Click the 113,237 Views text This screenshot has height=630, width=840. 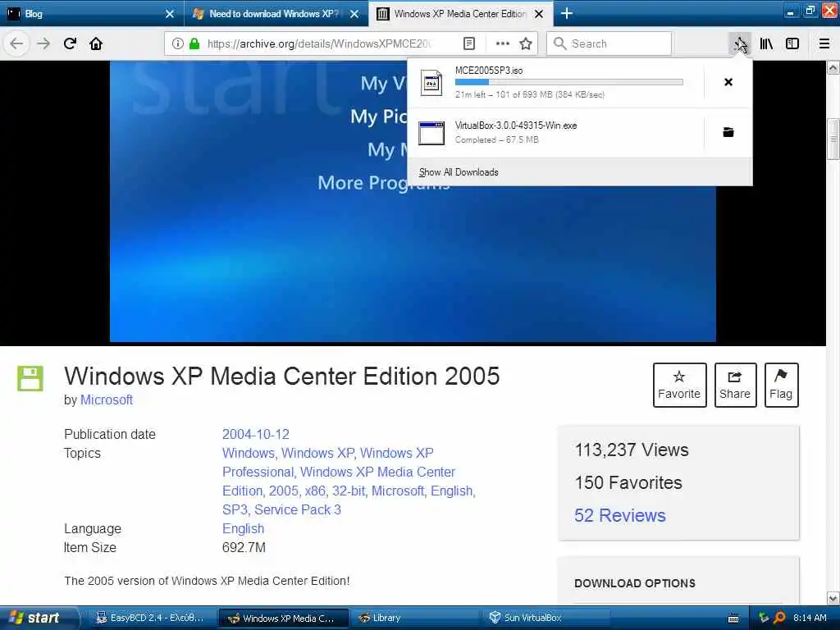click(632, 450)
